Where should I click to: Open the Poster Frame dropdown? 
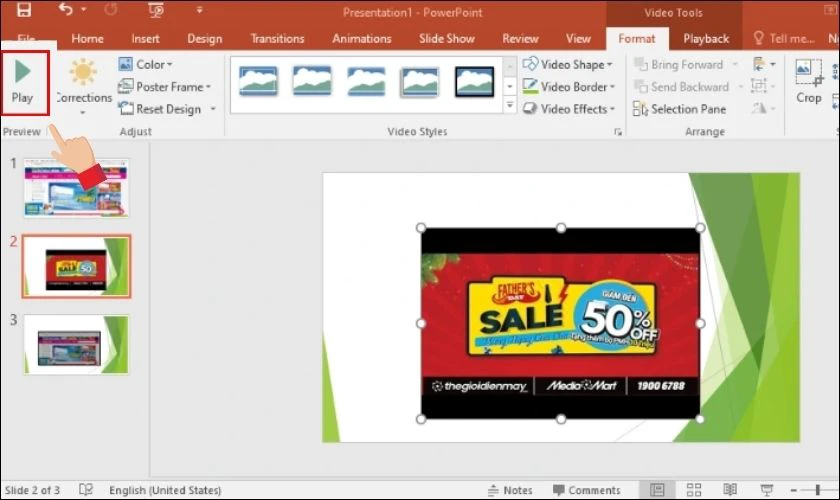(x=164, y=86)
